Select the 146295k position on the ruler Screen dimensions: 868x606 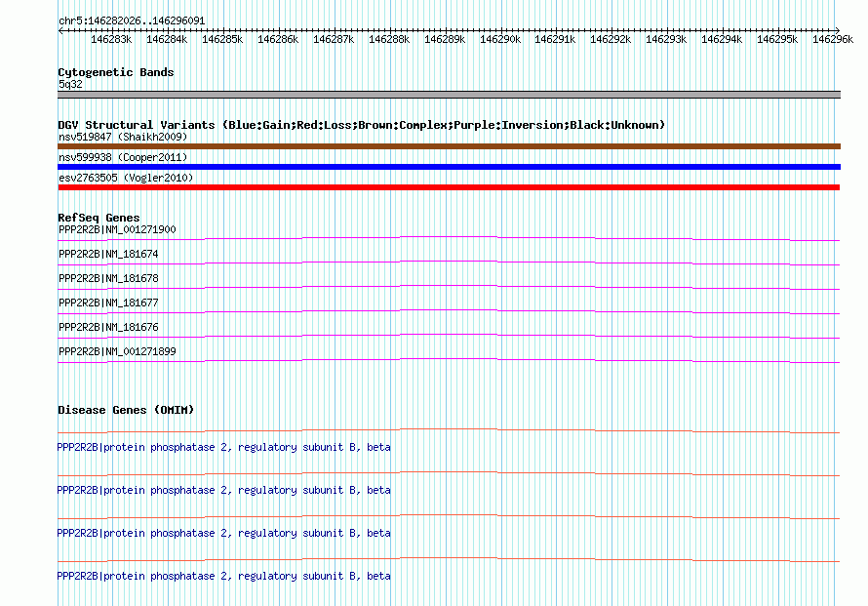777,39
